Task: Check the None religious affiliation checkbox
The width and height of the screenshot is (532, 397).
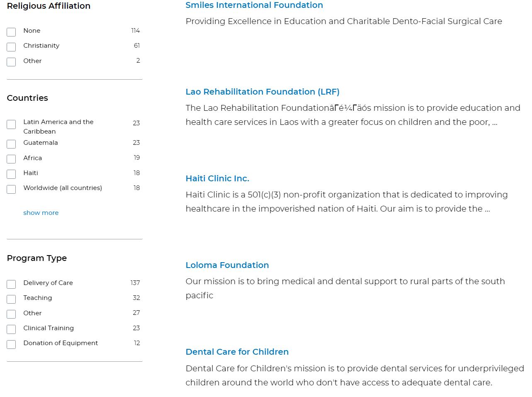Action: [x=11, y=32]
